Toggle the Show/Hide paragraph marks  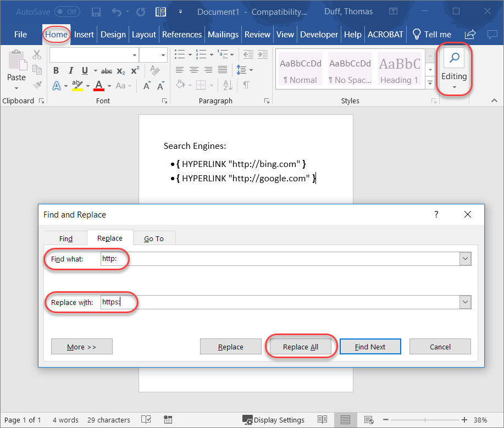click(246, 85)
